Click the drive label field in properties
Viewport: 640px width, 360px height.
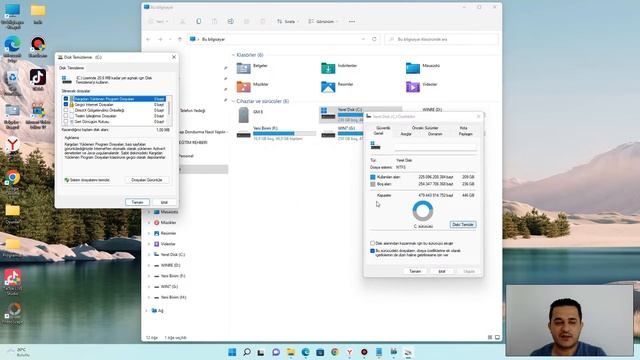click(x=436, y=147)
